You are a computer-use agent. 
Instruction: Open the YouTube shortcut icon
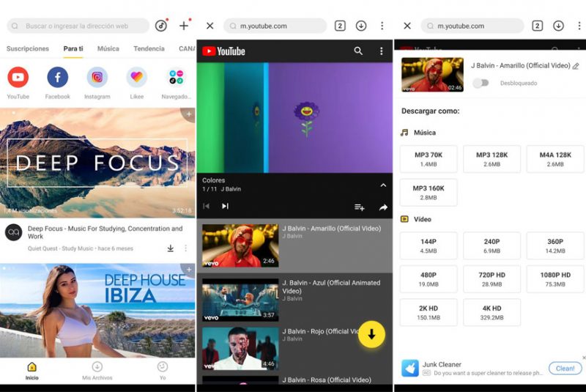18,77
